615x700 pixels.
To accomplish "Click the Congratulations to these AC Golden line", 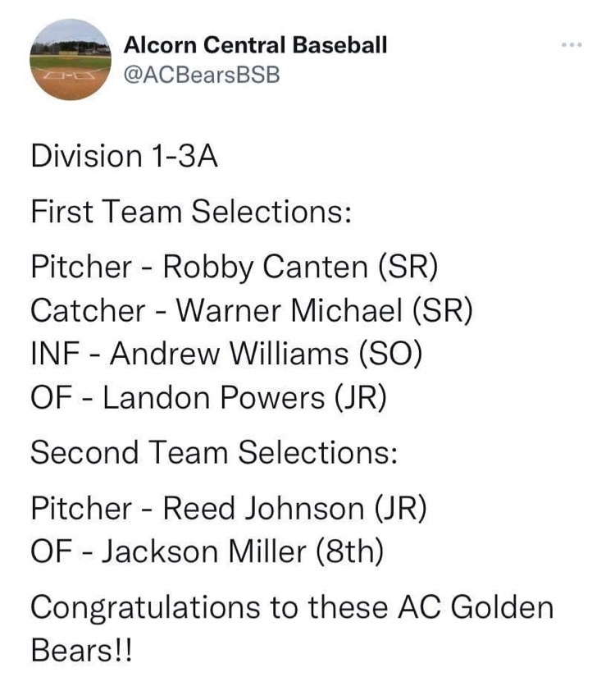I will (x=292, y=607).
